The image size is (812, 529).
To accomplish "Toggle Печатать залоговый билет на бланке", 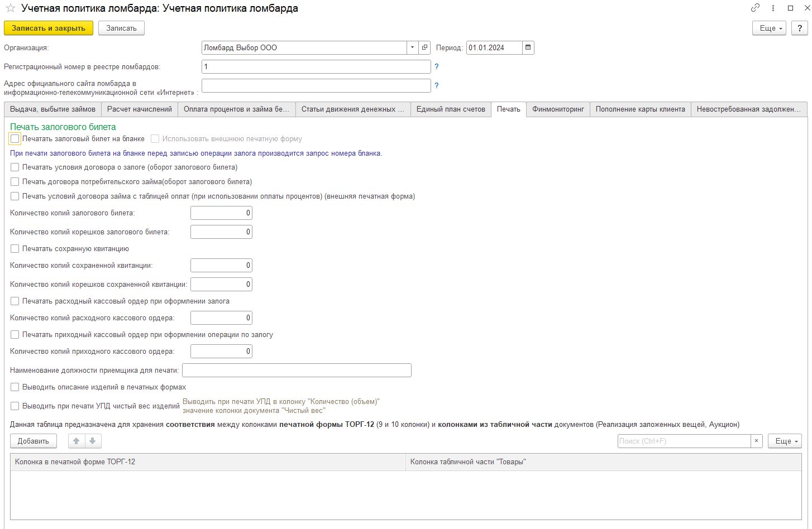I will [x=15, y=138].
